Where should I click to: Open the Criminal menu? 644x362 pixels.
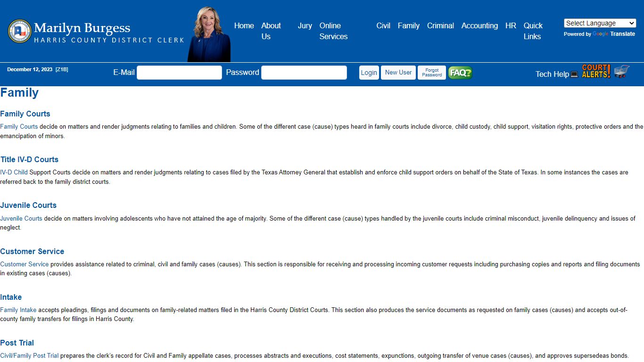tap(441, 26)
